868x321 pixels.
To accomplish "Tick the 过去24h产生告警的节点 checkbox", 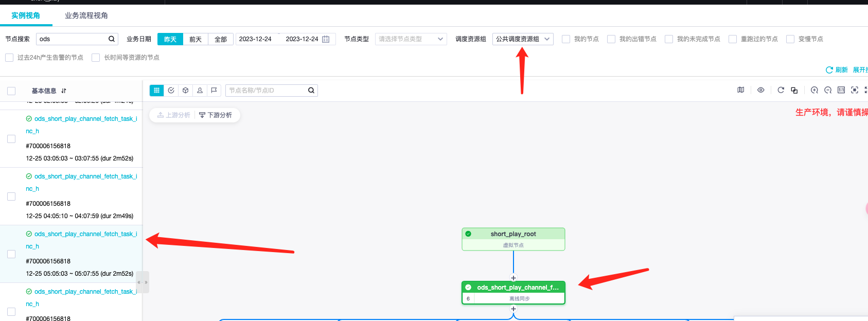I will click(x=9, y=58).
